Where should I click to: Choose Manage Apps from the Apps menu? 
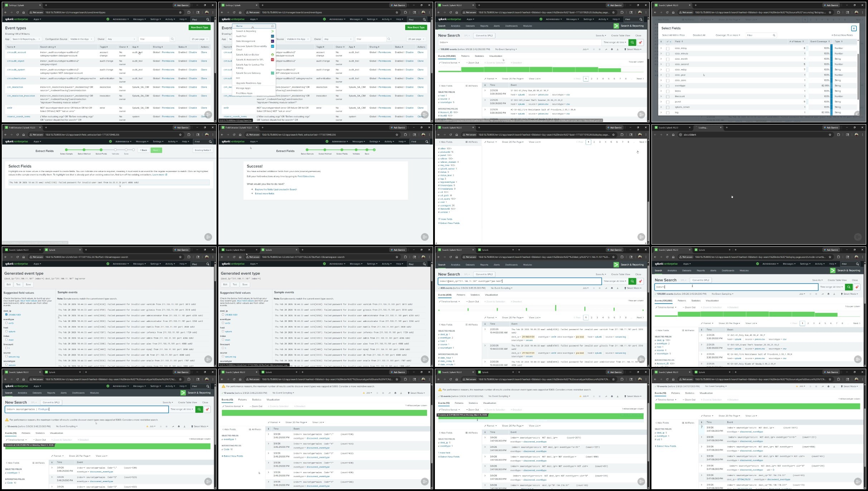pos(243,88)
